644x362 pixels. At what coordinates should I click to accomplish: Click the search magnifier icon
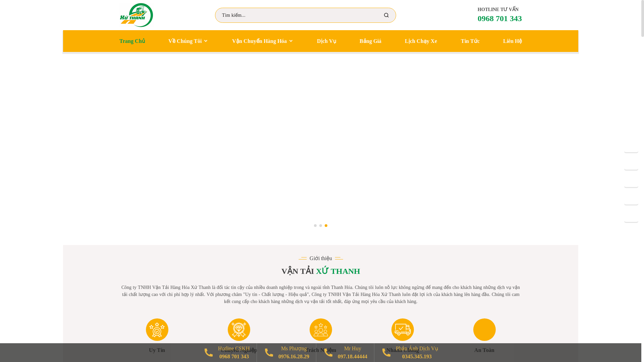click(x=386, y=15)
